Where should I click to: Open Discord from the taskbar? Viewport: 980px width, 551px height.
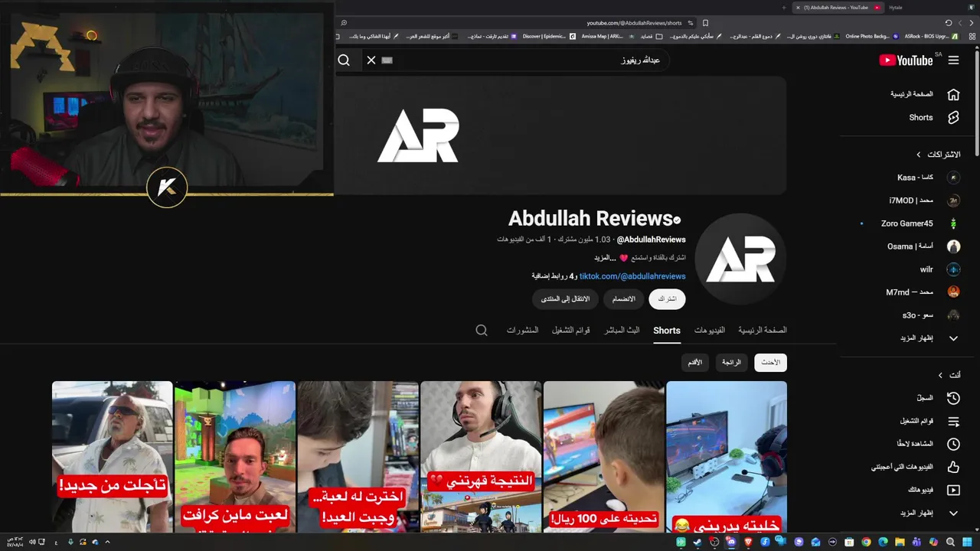click(x=731, y=543)
